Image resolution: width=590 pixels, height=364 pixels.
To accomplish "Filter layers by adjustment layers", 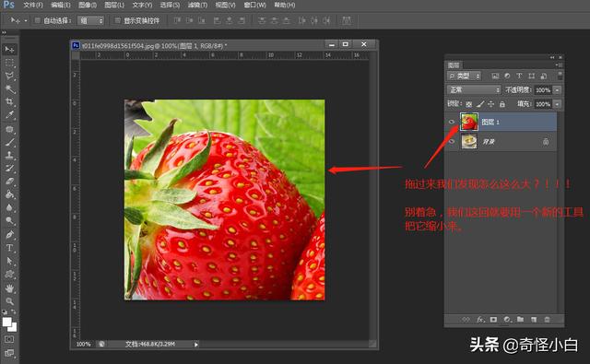I will (507, 76).
